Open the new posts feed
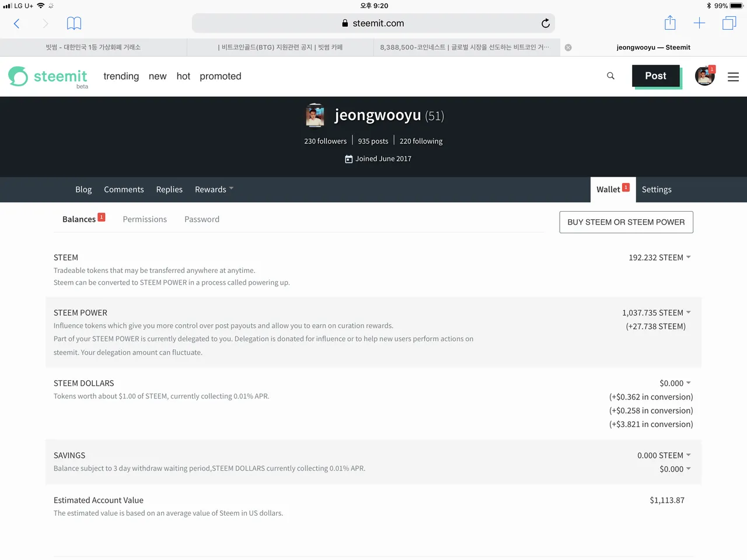The height and width of the screenshot is (560, 747). pyautogui.click(x=158, y=76)
